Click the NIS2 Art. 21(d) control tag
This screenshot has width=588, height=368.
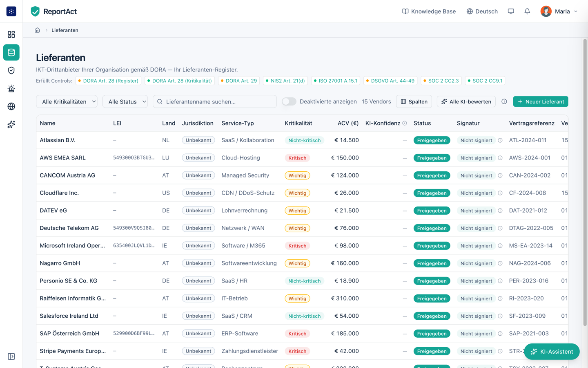[x=285, y=81]
